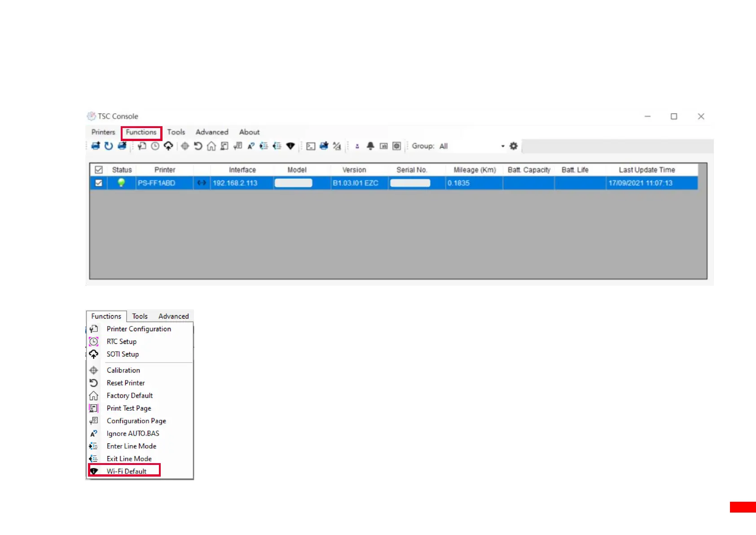Click the RTC Setup clock toolbar icon
756x535 pixels.
click(155, 146)
